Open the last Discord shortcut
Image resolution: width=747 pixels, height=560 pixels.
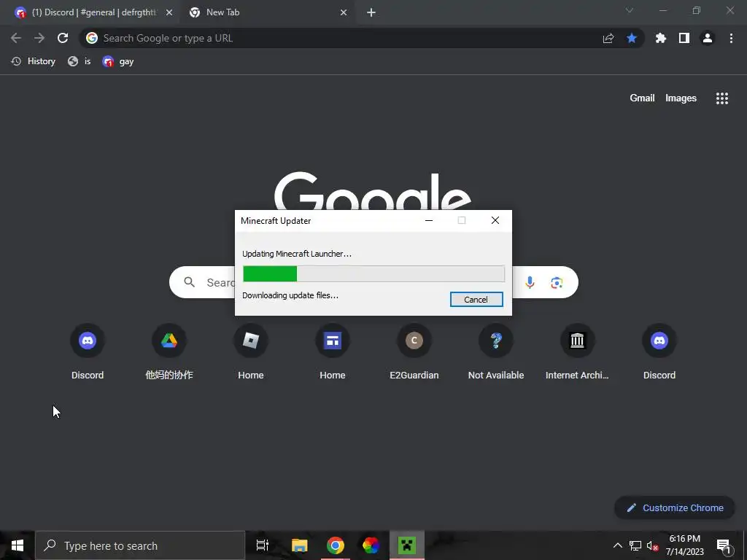[659, 351]
